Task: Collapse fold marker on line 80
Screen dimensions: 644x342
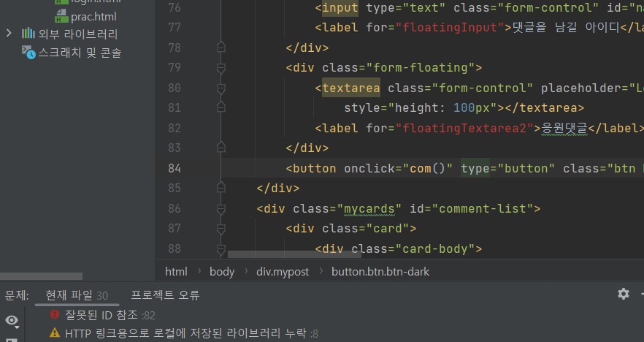Action: click(x=221, y=88)
